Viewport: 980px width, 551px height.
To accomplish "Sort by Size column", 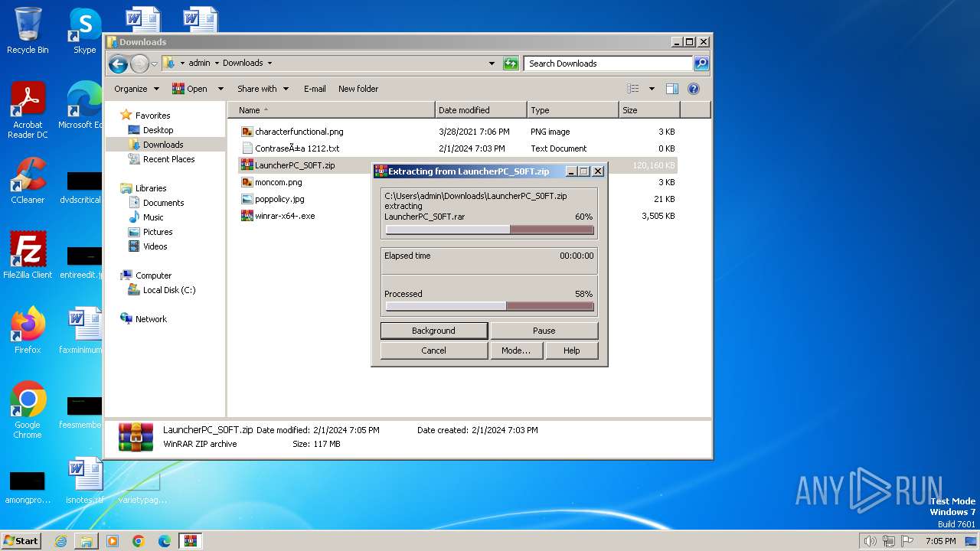I will 649,110.
